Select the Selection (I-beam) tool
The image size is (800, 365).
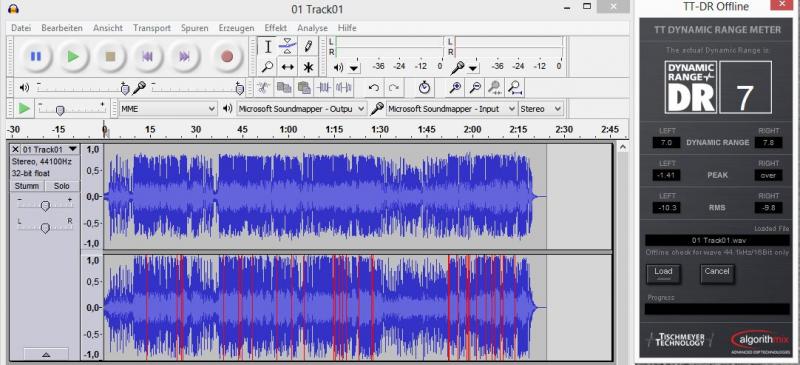tap(268, 46)
